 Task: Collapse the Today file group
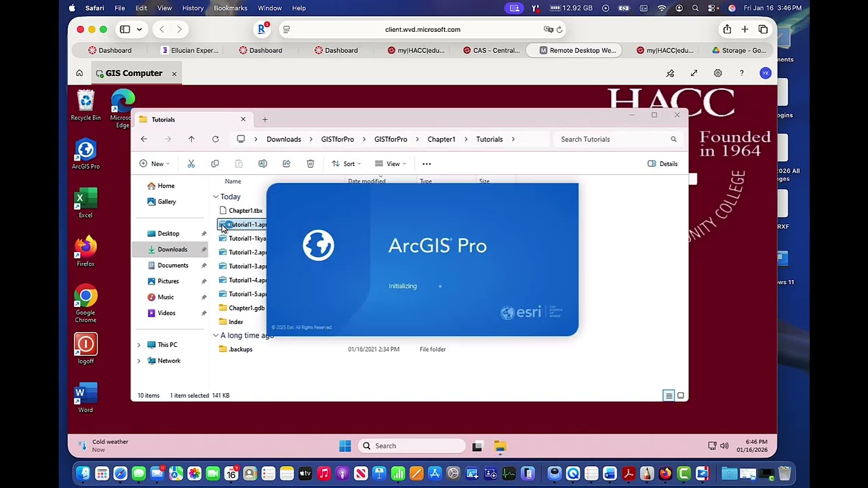pyautogui.click(x=216, y=197)
